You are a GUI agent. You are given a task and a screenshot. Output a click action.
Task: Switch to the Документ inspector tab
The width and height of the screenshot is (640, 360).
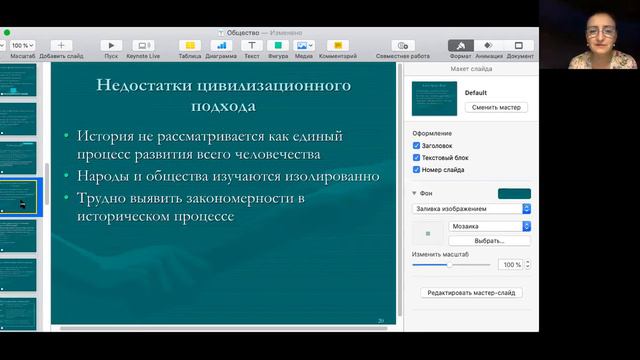point(519,45)
